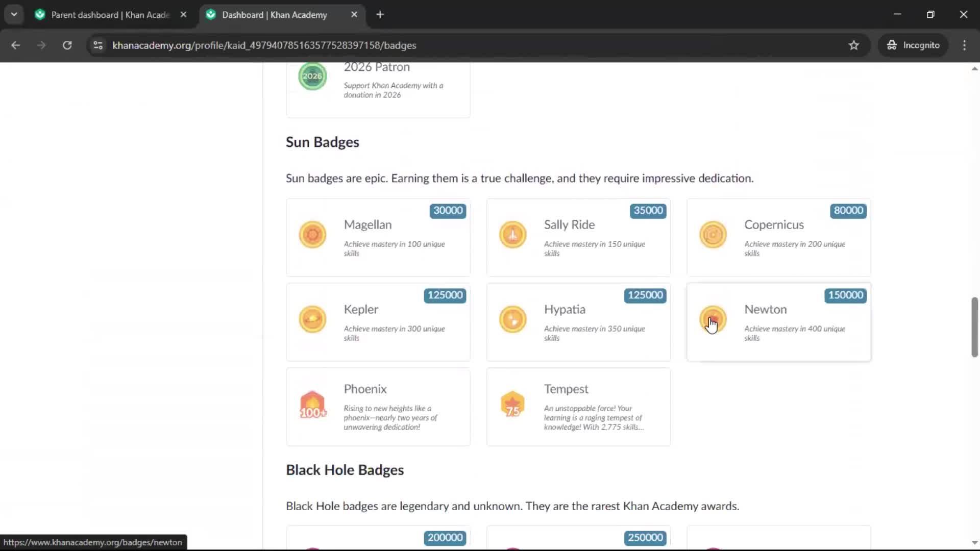Screen dimensions: 980x551
Task: Open the Chrome three-dot menu
Action: [x=964, y=45]
